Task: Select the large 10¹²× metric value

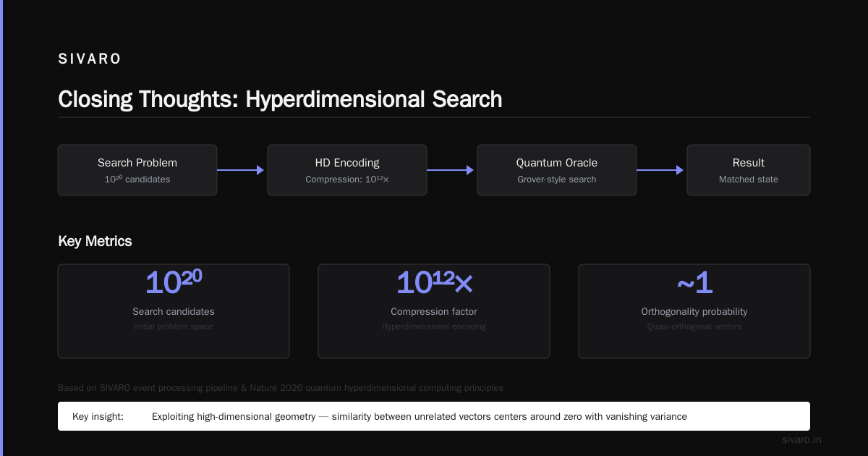Action: (434, 282)
